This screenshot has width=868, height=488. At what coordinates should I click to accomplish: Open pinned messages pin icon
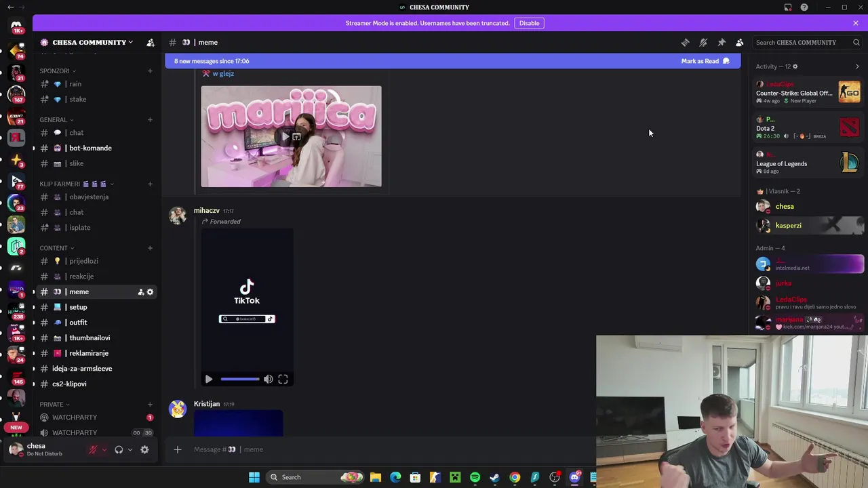722,42
